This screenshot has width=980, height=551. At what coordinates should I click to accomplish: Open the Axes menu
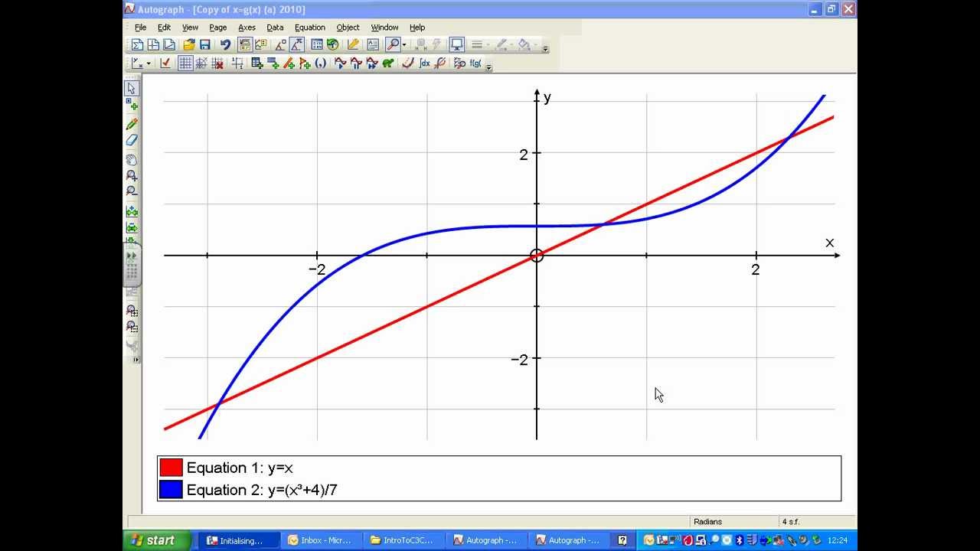coord(247,28)
